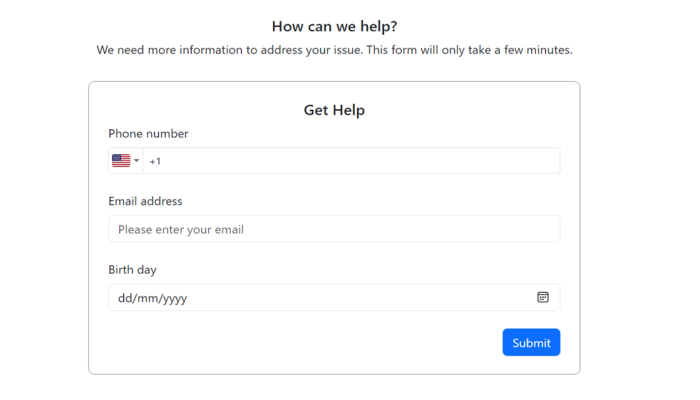Click right end of email field
Viewport: 700px width, 400px height.
tap(547, 229)
